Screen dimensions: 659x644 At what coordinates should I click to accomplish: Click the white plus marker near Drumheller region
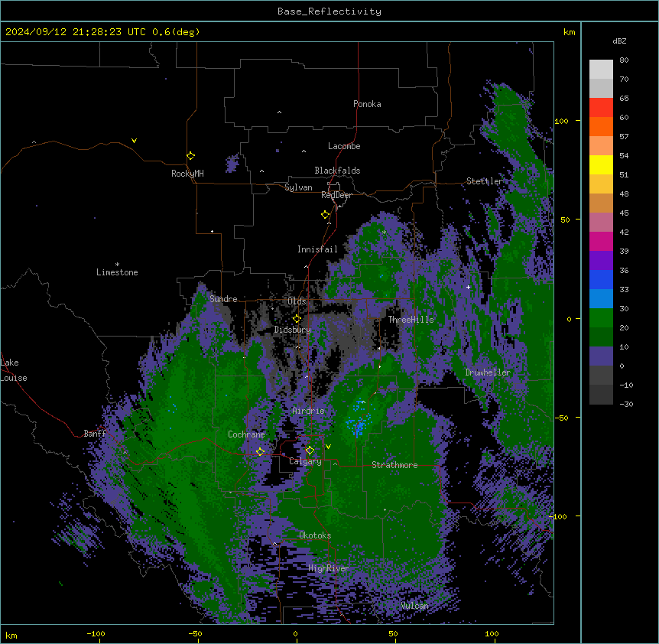tap(468, 287)
